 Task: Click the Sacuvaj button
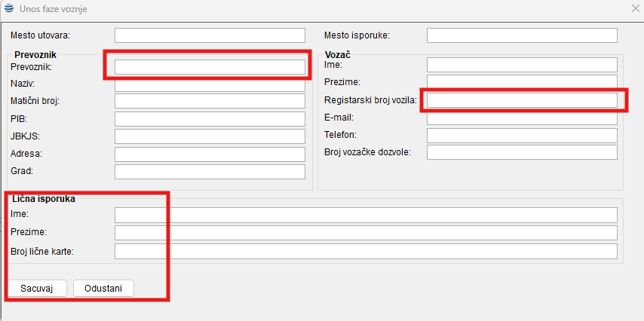coord(36,289)
